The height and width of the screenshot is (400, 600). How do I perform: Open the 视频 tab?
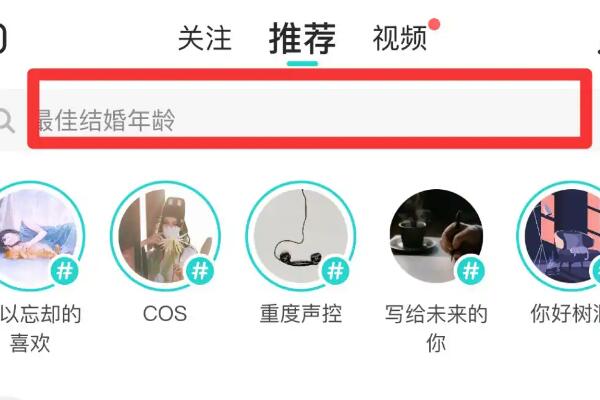(400, 38)
